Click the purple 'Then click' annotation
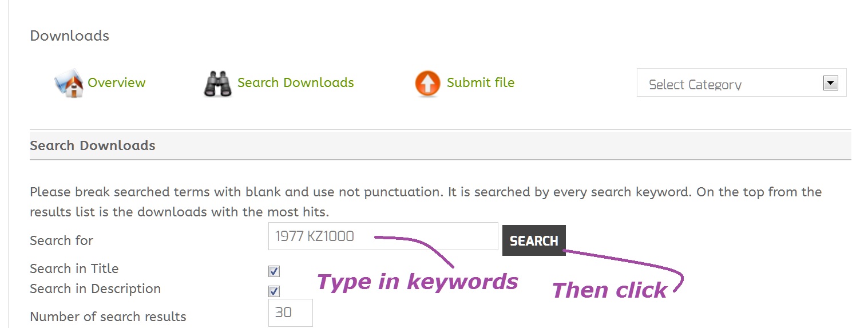Image resolution: width=868 pixels, height=328 pixels. [x=609, y=290]
